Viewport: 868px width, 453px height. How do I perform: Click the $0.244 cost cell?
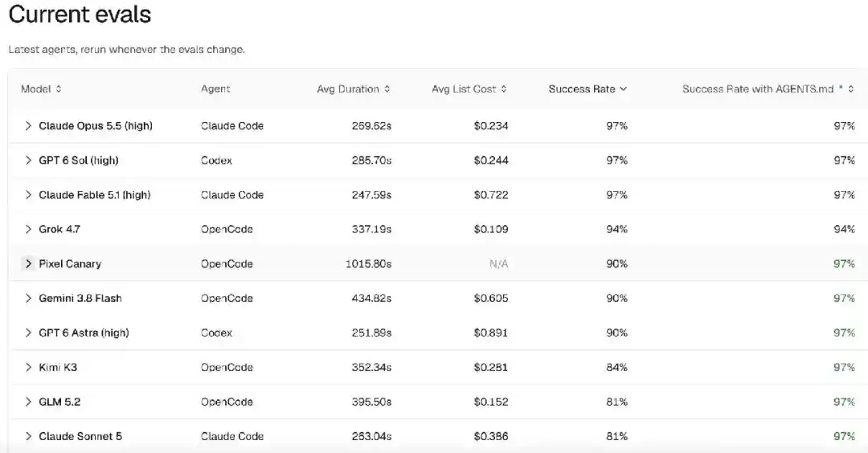coord(490,161)
